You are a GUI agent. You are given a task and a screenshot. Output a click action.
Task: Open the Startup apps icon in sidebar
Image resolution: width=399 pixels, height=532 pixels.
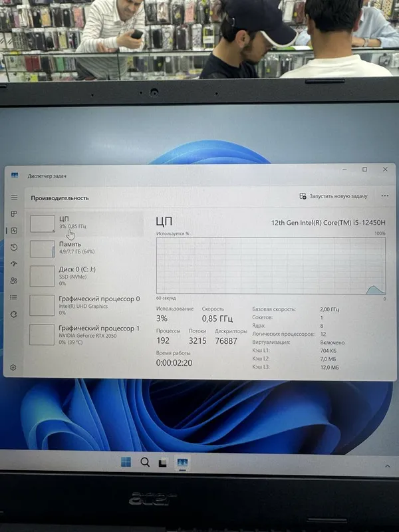pos(14,264)
